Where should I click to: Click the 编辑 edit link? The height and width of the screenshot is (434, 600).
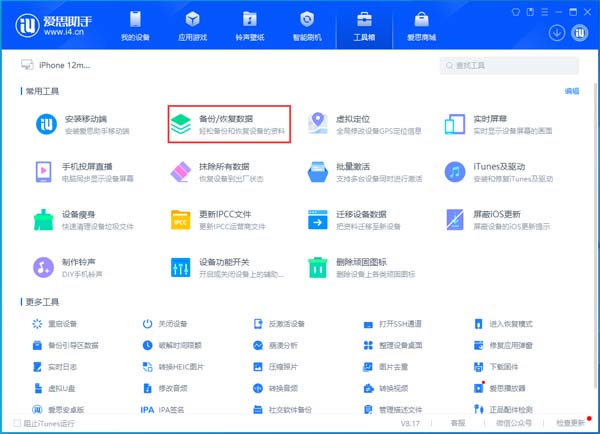(572, 91)
